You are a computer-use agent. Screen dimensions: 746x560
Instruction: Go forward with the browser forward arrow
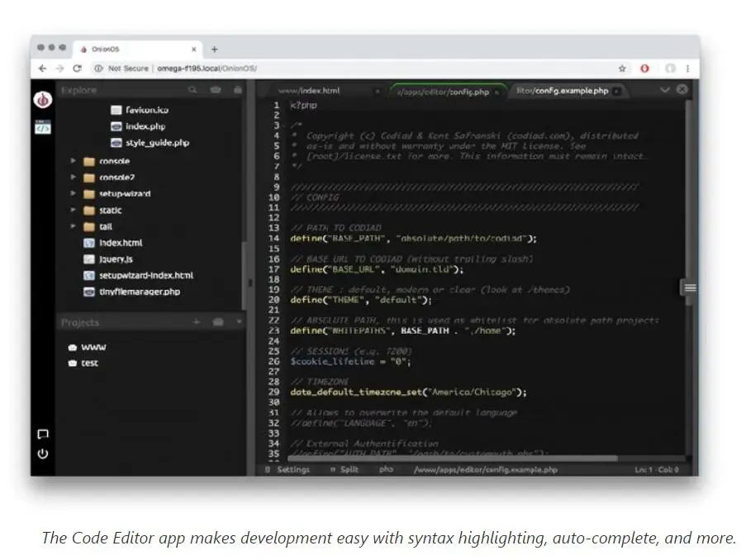[x=59, y=69]
